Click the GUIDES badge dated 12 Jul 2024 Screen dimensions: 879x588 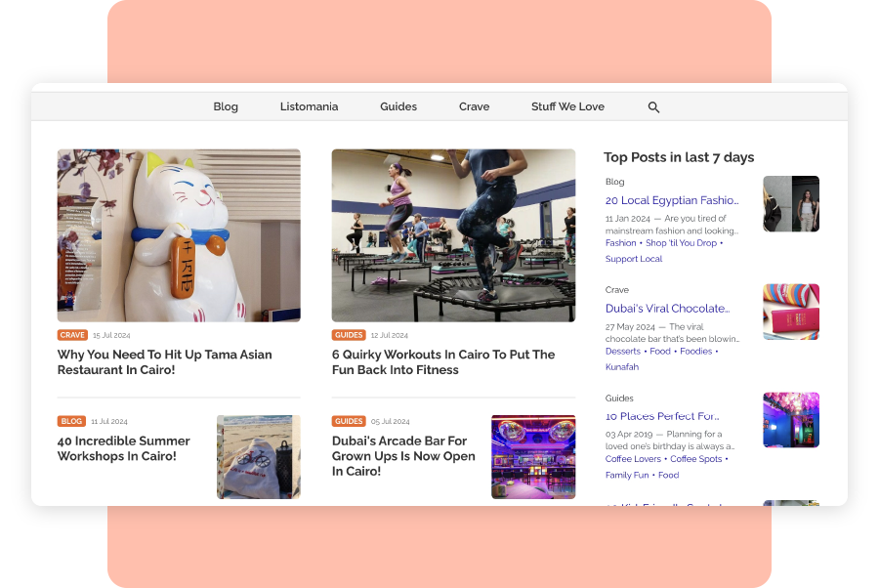coord(349,335)
